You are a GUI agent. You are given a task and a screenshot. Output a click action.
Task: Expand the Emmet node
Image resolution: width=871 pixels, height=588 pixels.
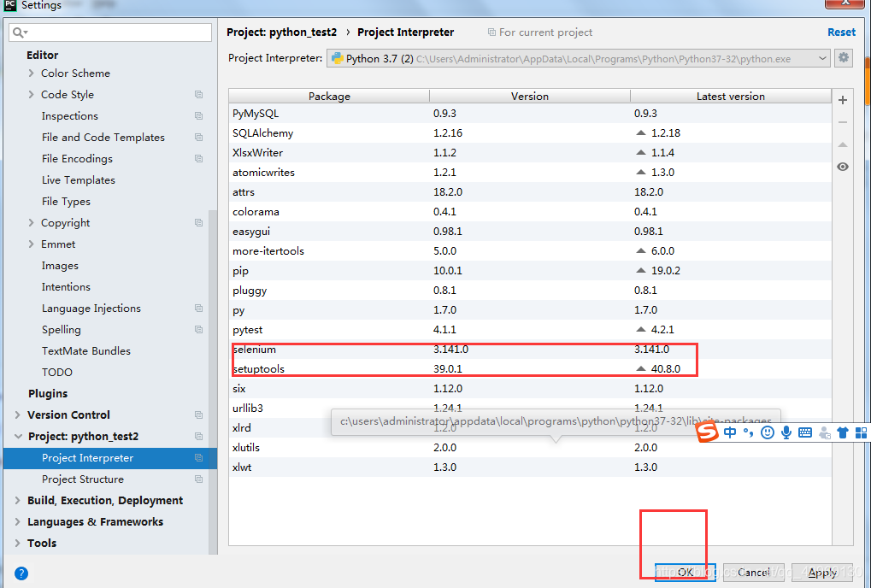click(31, 244)
